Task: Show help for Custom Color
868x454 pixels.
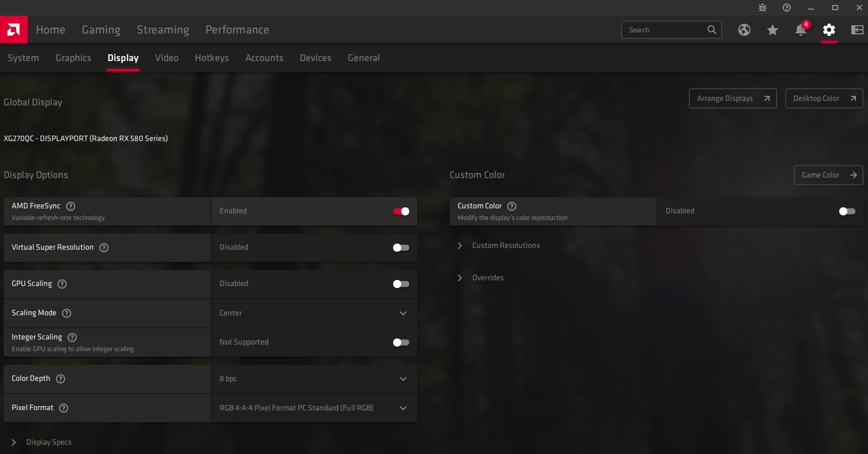Action: click(x=512, y=206)
